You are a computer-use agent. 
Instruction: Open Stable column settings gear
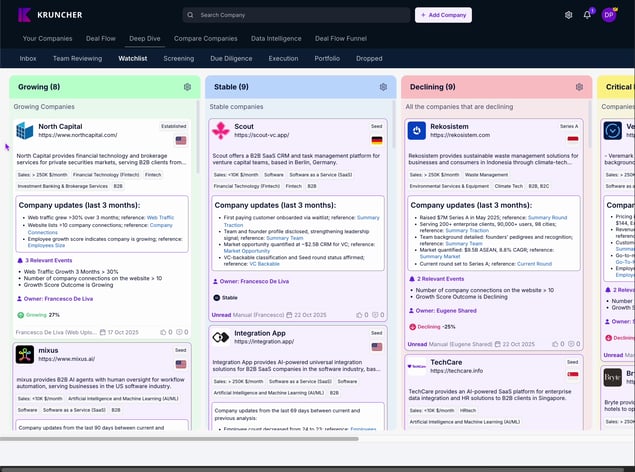point(383,87)
